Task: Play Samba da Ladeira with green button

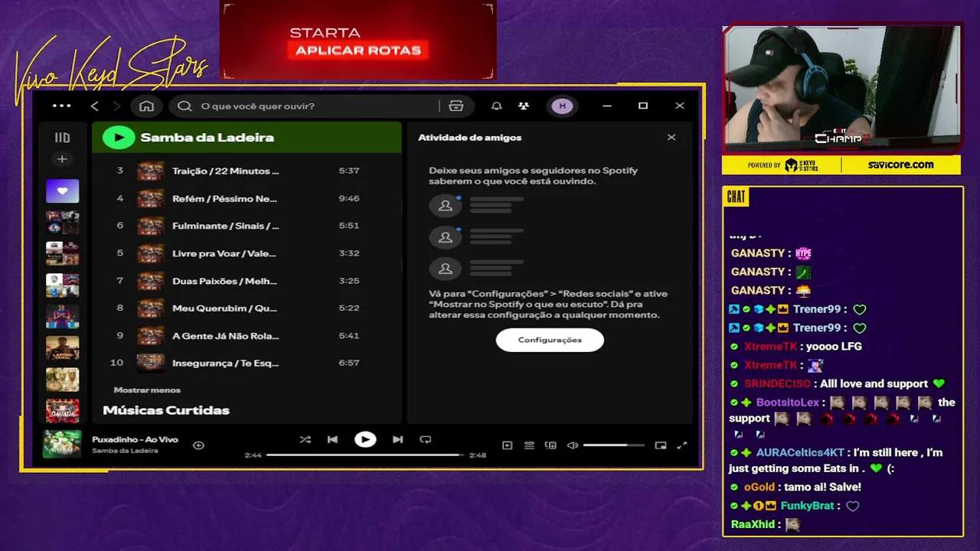Action: tap(119, 138)
